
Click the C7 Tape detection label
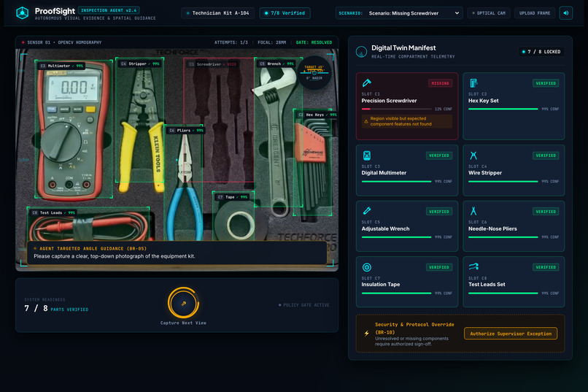(233, 197)
